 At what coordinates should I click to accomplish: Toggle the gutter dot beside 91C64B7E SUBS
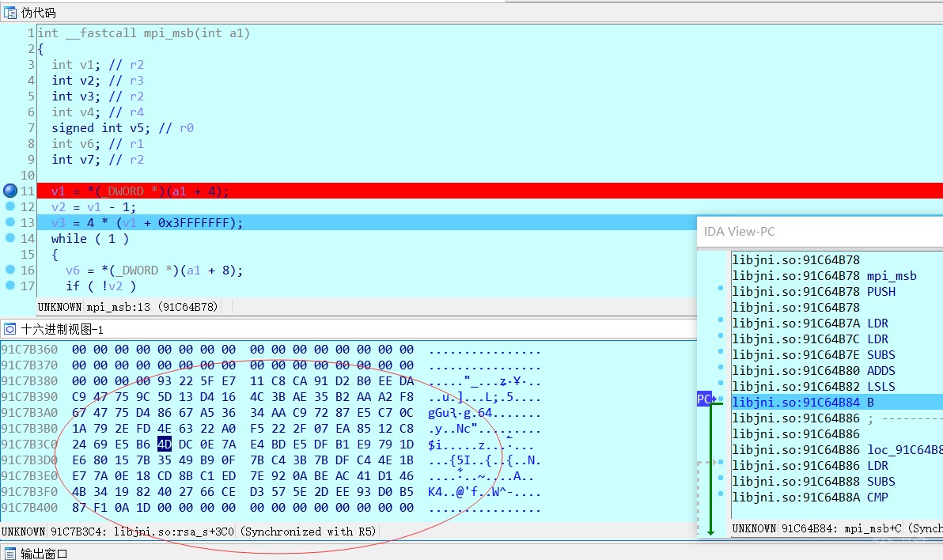point(721,352)
